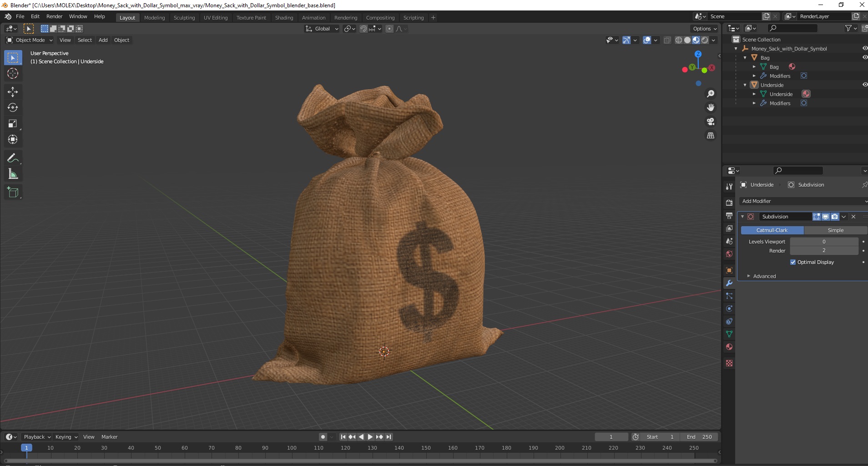Select the Measure tool
The height and width of the screenshot is (466, 868).
tap(13, 174)
